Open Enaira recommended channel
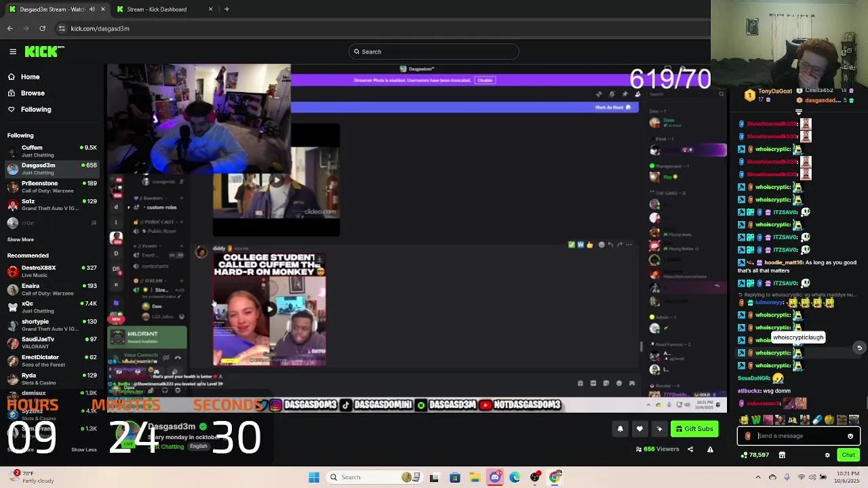 coord(53,289)
